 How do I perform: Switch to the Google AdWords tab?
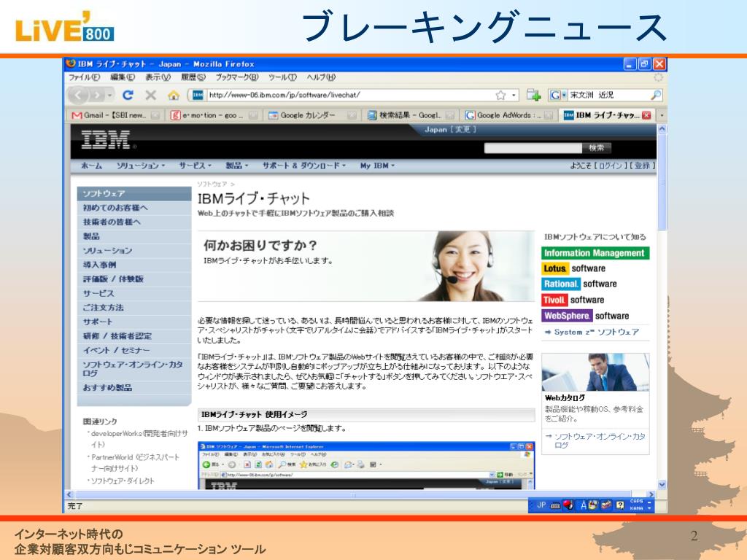click(x=508, y=115)
